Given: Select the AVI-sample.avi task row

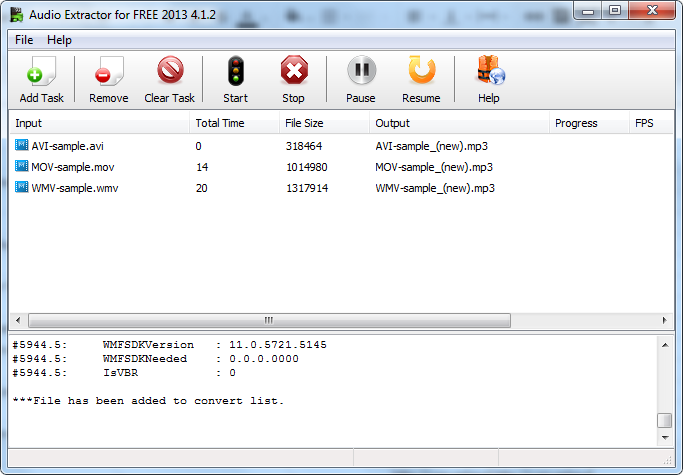Looking at the screenshot, I should [x=341, y=146].
